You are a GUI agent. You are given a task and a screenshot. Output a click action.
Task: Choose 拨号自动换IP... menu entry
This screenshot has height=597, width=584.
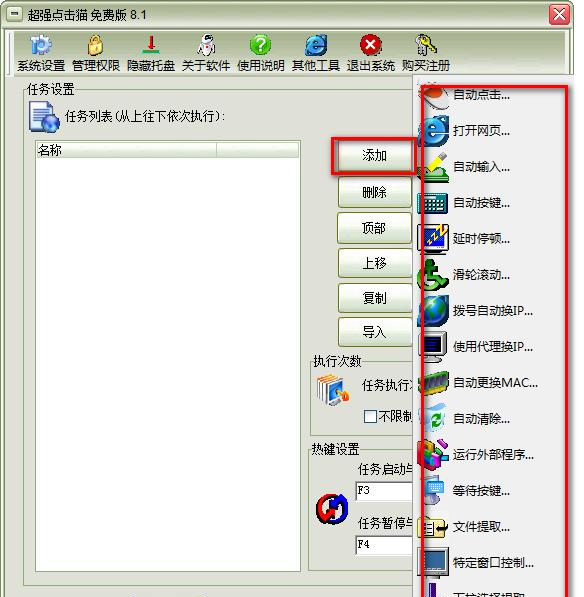493,311
